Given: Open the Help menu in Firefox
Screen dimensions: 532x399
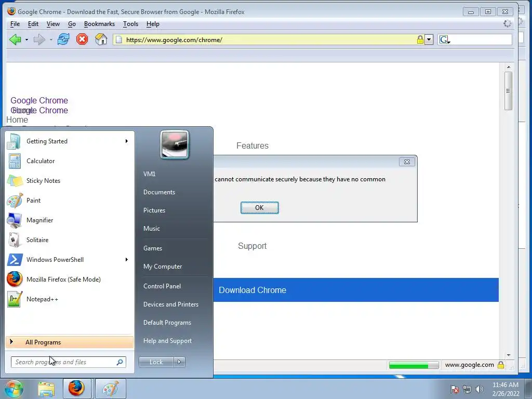Looking at the screenshot, I should 153,24.
